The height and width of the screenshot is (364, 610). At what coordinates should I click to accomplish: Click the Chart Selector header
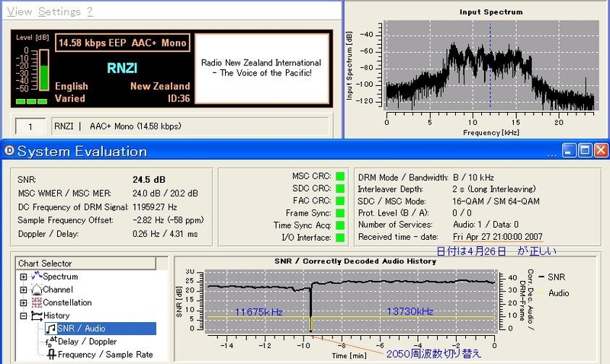(x=85, y=263)
